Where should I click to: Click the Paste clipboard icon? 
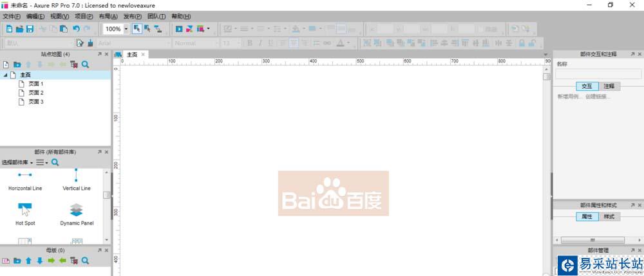click(64, 29)
